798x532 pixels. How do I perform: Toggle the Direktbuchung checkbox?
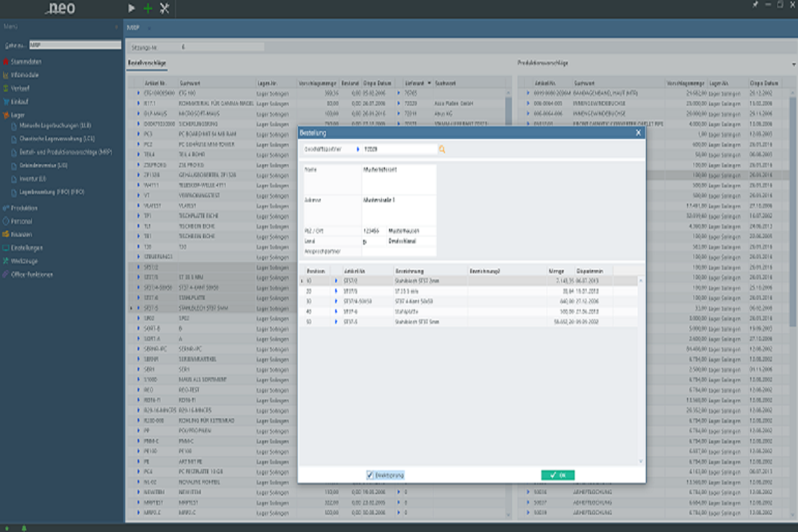(x=370, y=475)
